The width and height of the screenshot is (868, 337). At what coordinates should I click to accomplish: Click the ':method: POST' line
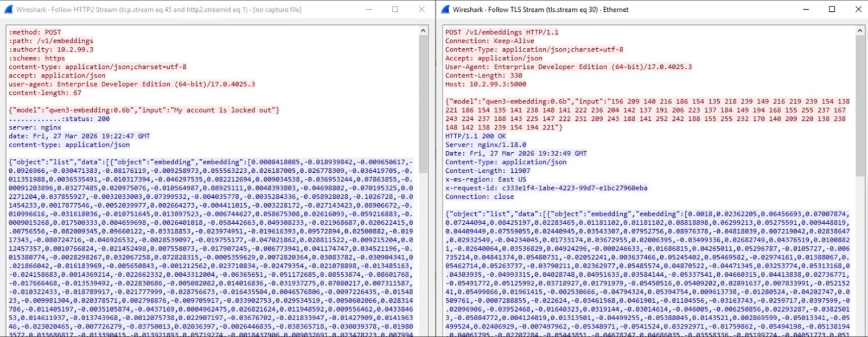35,32
